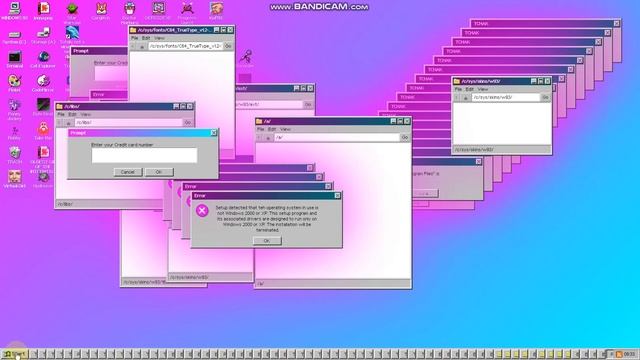This screenshot has width=640, height=360.
Task: Click OK in the front Error dialog
Action: (267, 241)
